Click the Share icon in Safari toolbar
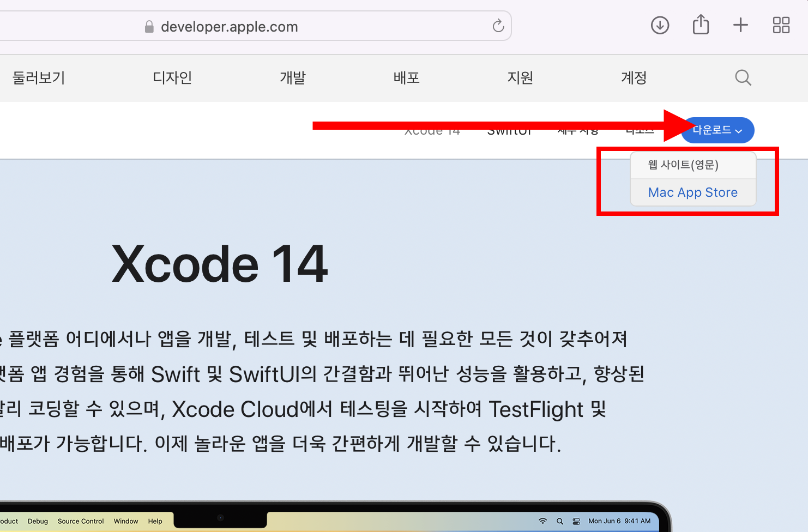The height and width of the screenshot is (532, 808). pos(701,25)
